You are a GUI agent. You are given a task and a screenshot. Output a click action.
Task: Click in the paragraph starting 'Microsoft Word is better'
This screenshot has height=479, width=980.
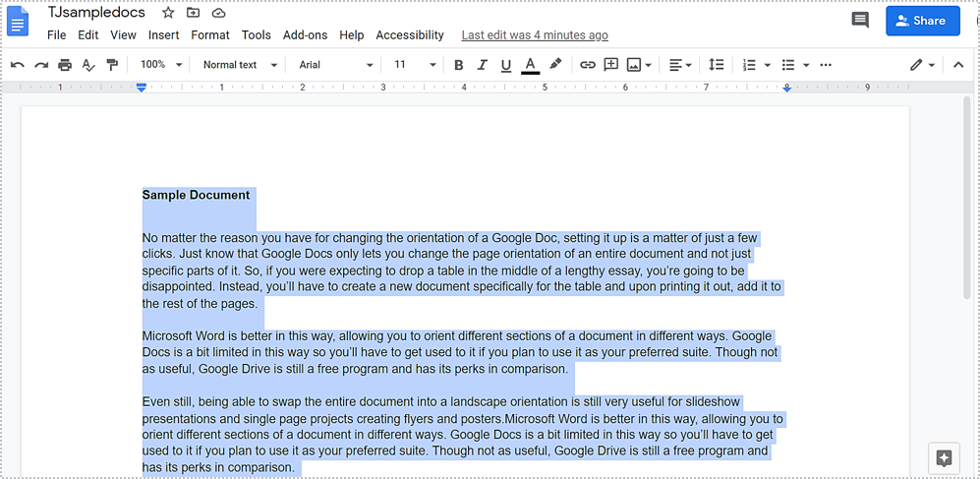[x=460, y=352]
